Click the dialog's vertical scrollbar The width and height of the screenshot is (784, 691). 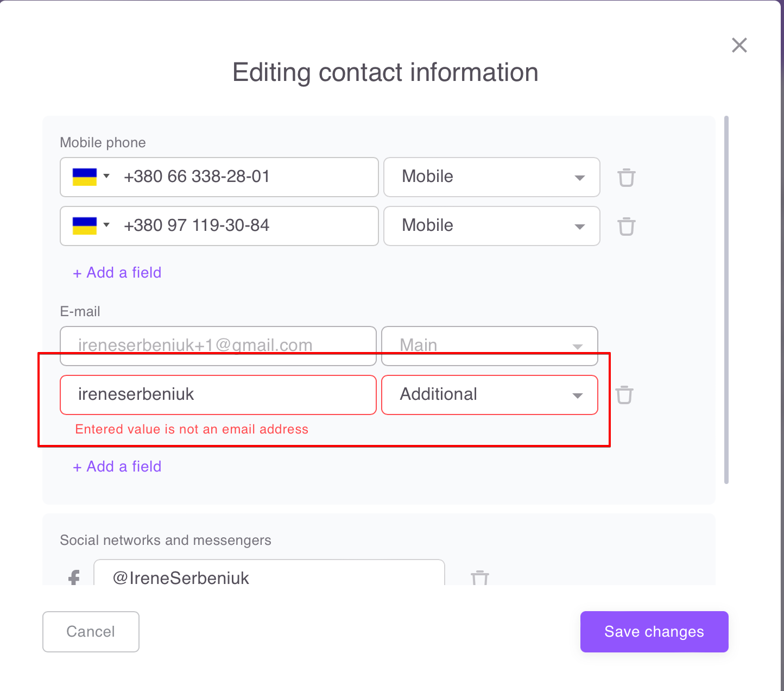pos(726,299)
